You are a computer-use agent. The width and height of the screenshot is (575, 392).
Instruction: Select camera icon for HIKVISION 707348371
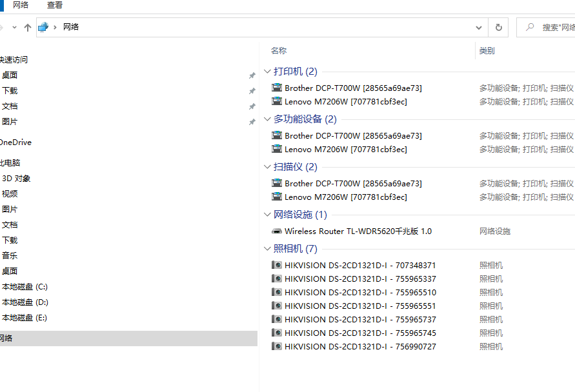tap(277, 265)
